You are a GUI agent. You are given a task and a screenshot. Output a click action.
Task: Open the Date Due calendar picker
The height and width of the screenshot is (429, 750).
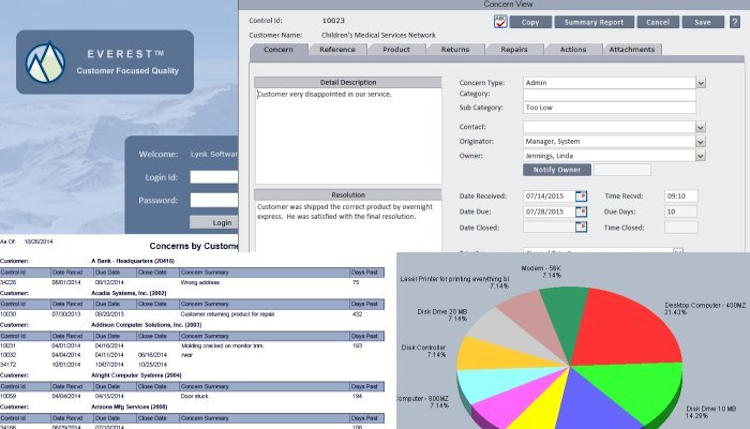tap(581, 211)
